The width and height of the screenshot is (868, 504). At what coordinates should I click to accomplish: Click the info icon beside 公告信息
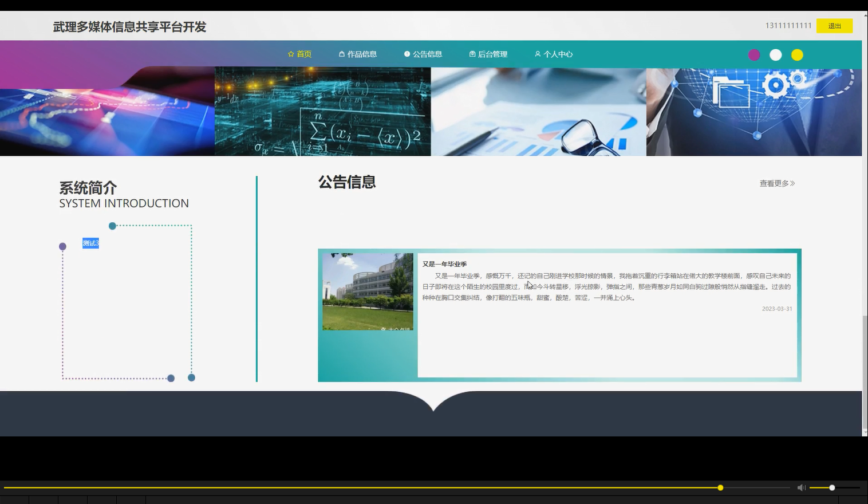click(x=407, y=54)
